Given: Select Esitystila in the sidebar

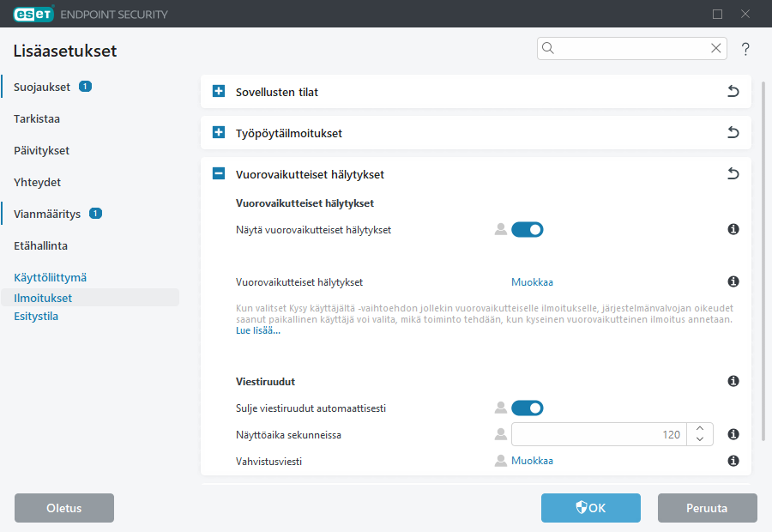Looking at the screenshot, I should tap(36, 317).
